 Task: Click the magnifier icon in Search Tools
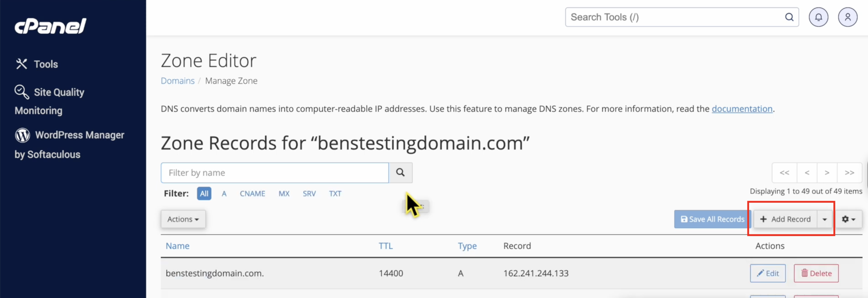[x=789, y=17]
